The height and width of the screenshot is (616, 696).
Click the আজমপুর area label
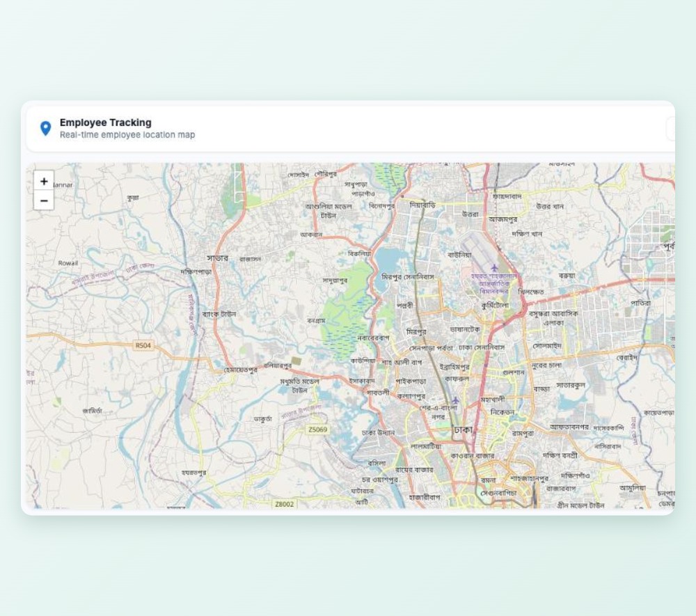click(503, 219)
